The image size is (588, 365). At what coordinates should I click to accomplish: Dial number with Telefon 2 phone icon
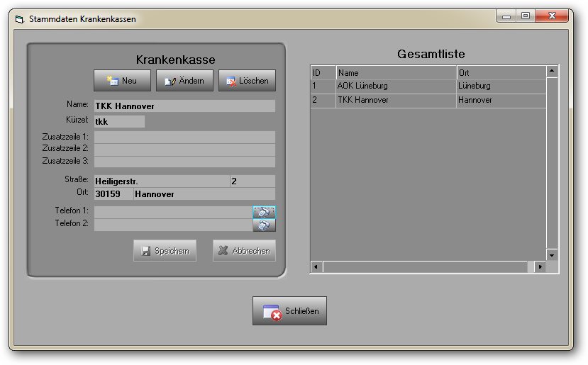264,225
